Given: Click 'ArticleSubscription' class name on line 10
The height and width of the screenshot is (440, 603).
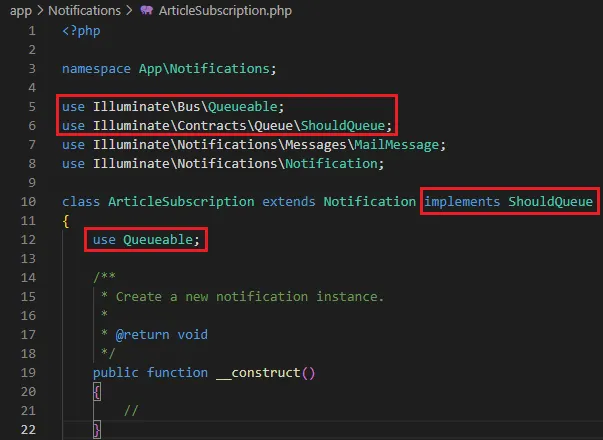Looking at the screenshot, I should 181,202.
